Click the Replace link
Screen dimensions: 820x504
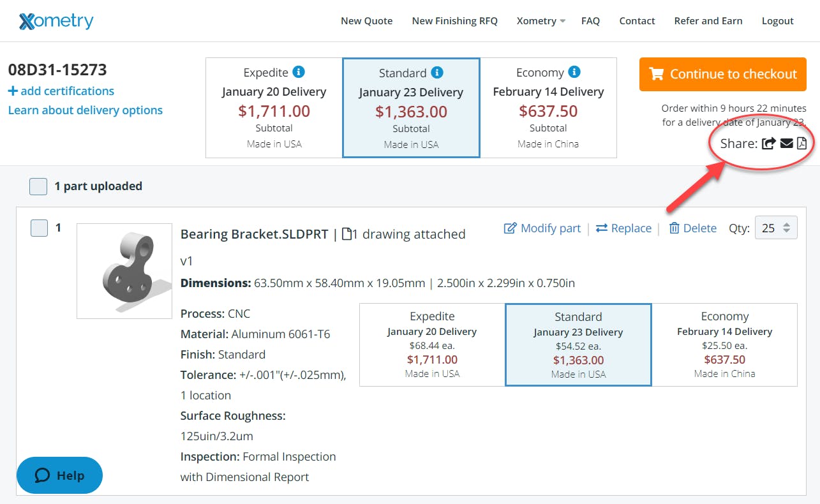(x=624, y=228)
